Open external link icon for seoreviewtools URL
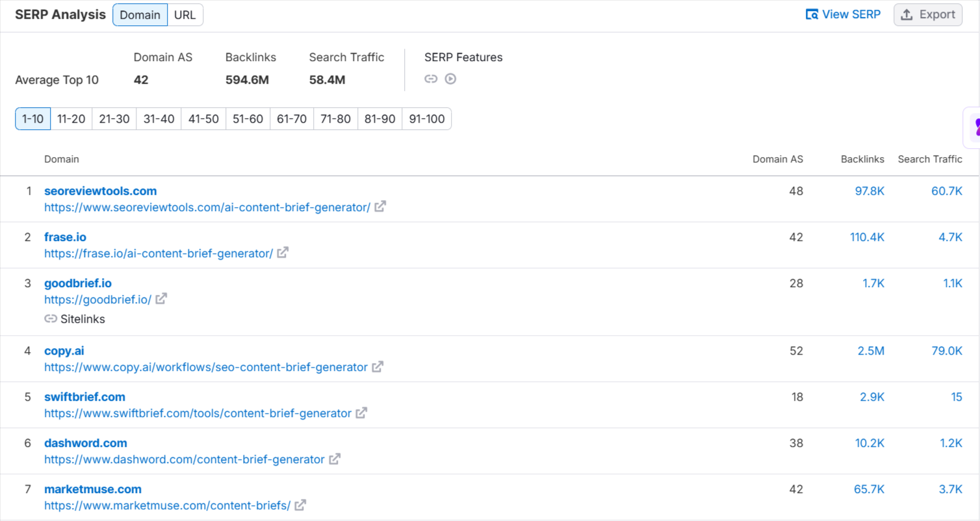Viewport: 980px width, 521px height. 380,207
